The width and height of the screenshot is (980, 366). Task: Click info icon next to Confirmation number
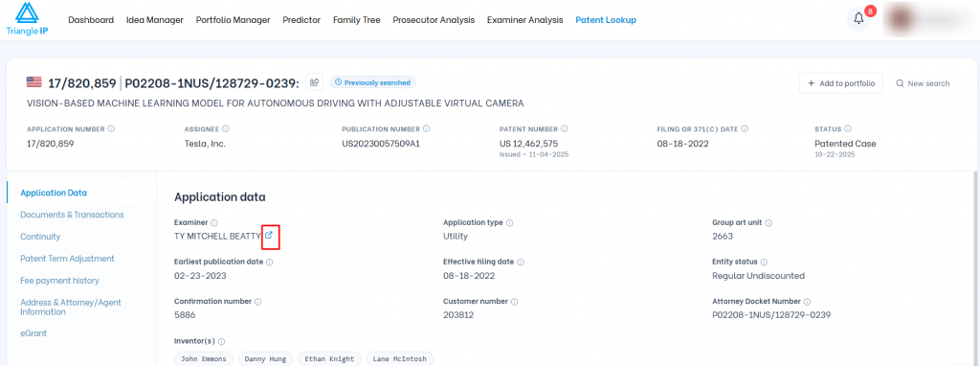pyautogui.click(x=258, y=302)
